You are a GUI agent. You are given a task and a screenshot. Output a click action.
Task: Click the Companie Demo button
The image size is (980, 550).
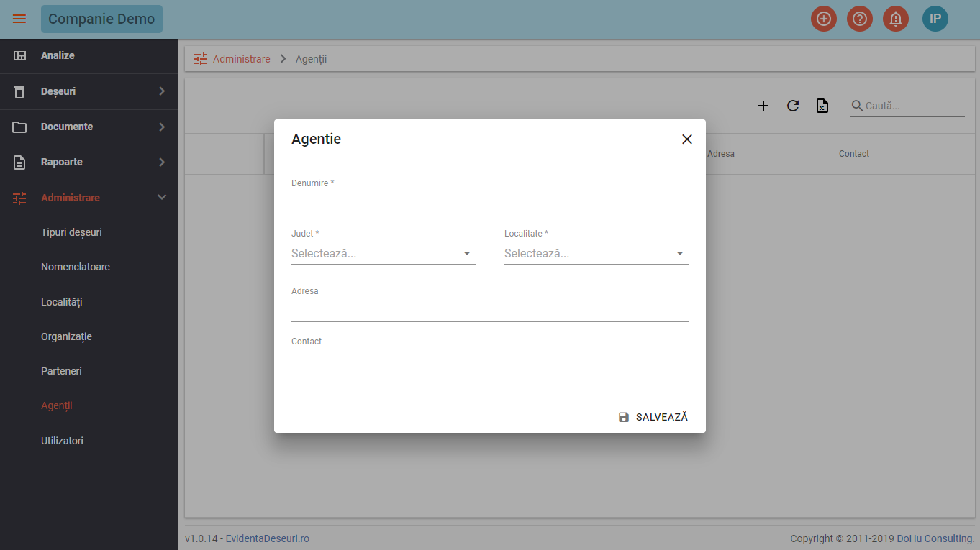[x=101, y=19]
